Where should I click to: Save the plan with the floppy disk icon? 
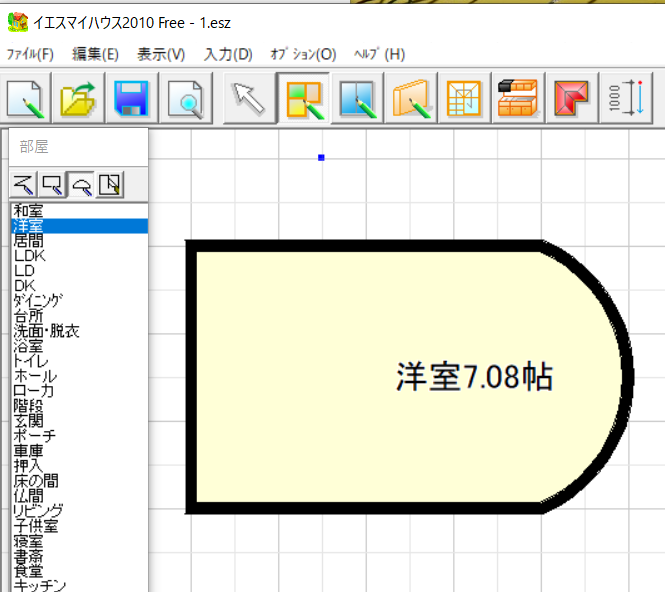click(132, 98)
